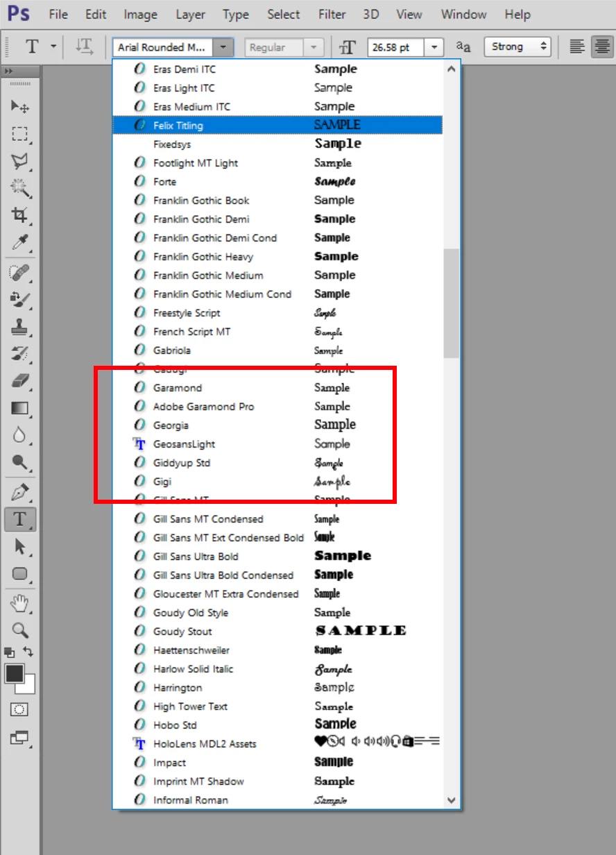Click font list scrollbar up arrow
This screenshot has height=855, width=616.
tap(452, 69)
